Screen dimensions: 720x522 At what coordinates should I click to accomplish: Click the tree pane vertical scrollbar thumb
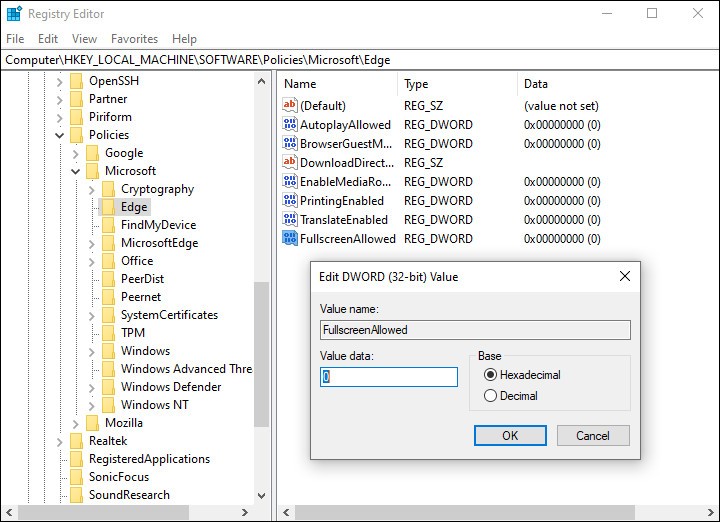[261, 354]
